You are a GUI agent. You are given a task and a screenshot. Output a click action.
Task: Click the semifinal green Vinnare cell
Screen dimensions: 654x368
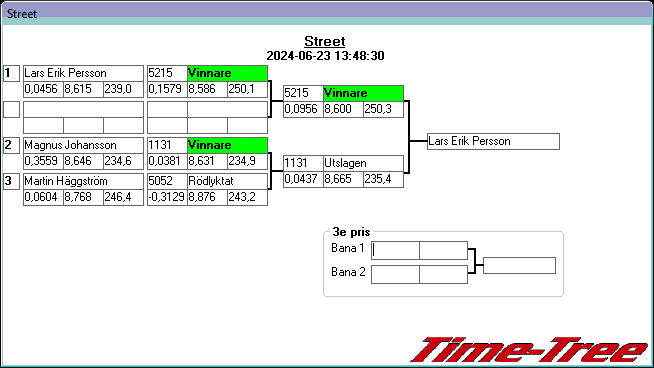pyautogui.click(x=363, y=93)
